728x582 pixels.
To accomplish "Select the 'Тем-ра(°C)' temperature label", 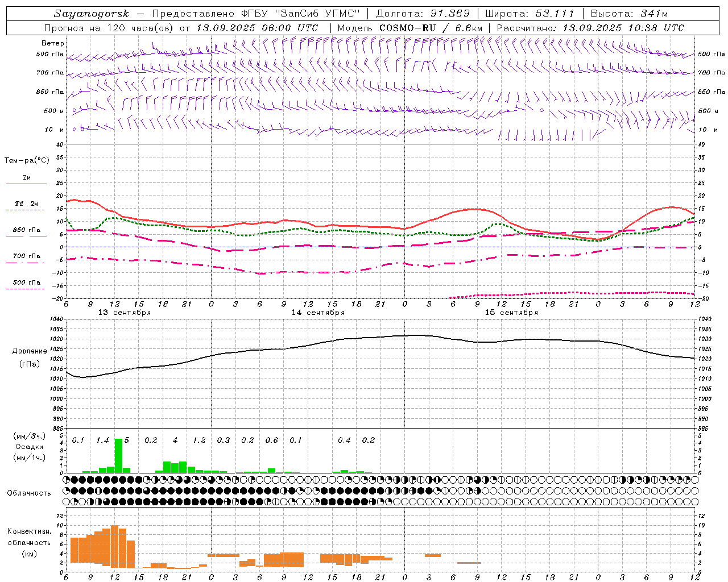I will pos(27,161).
